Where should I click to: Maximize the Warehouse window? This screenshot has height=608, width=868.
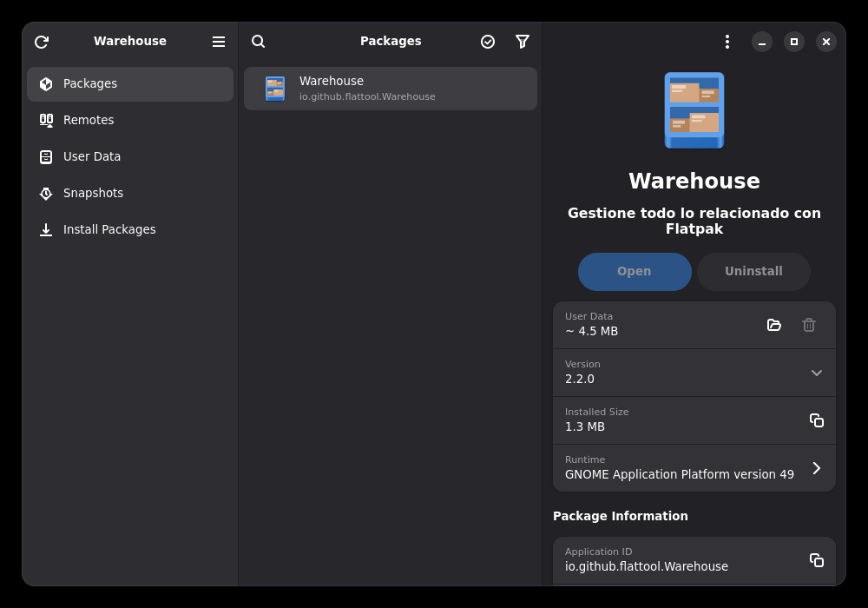tap(794, 42)
